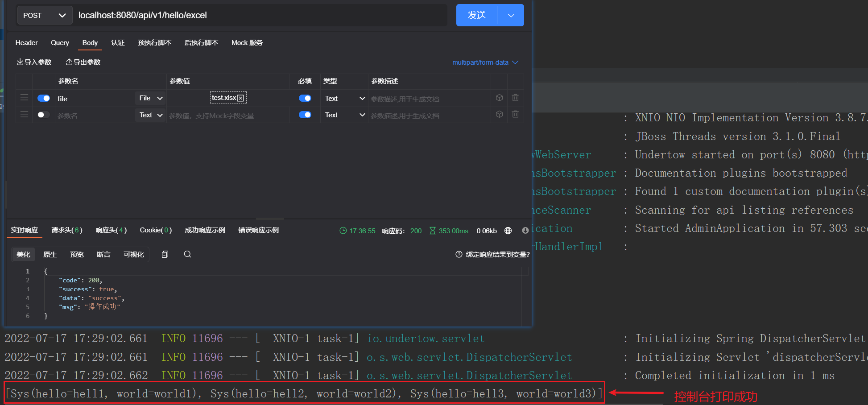Copy the response with the copy icon
The height and width of the screenshot is (405, 868).
165,254
